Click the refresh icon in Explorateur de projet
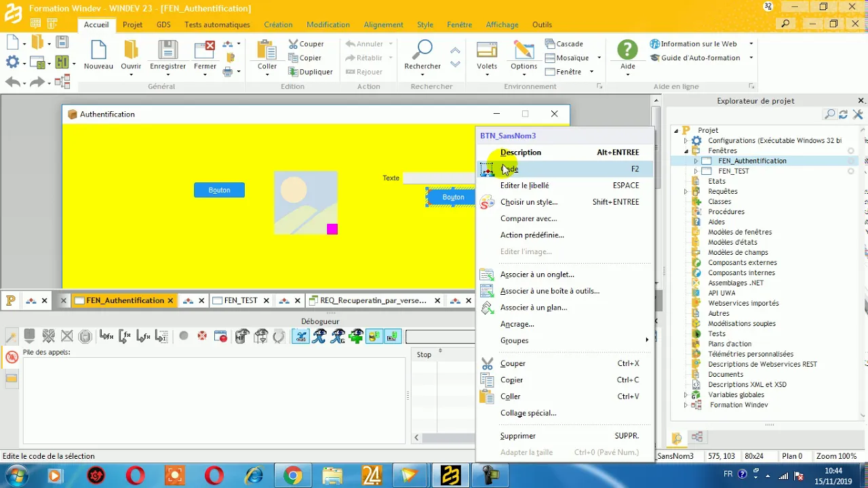 [x=844, y=115]
